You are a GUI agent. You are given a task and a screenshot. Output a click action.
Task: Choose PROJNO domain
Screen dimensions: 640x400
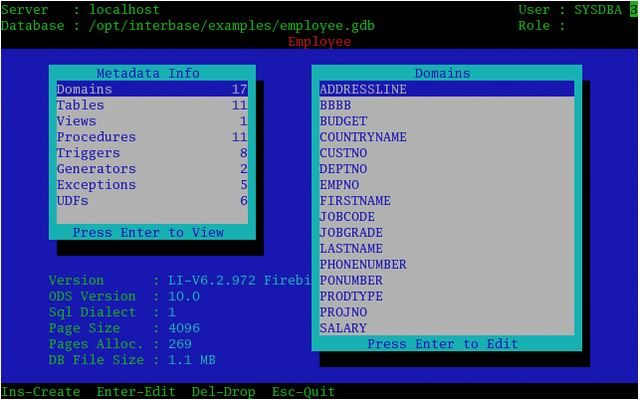(447, 312)
